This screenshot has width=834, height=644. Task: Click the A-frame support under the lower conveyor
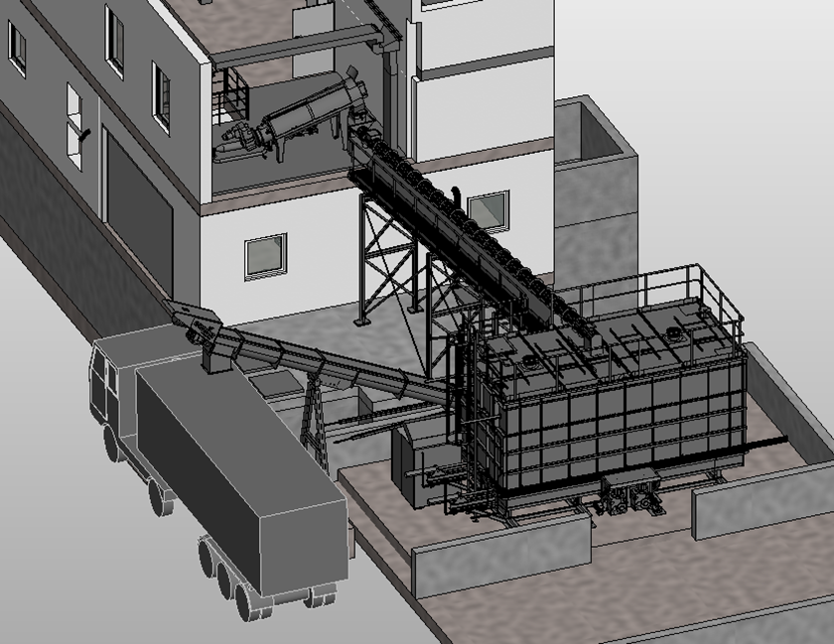314,417
